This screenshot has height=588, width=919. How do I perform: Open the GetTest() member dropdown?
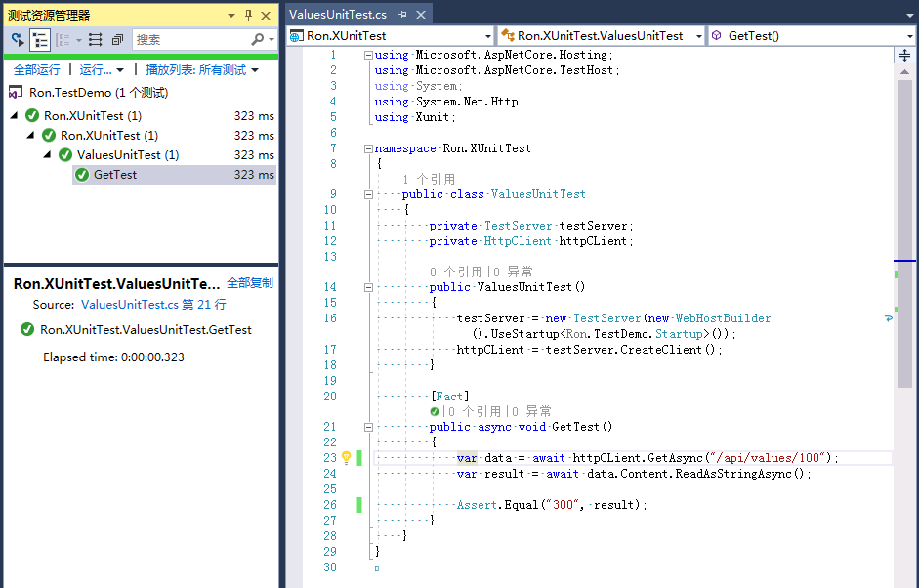(812, 36)
